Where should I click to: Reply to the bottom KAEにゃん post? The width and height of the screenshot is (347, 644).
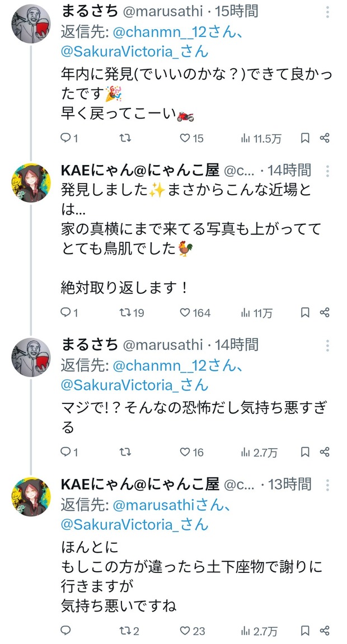[x=65, y=631]
